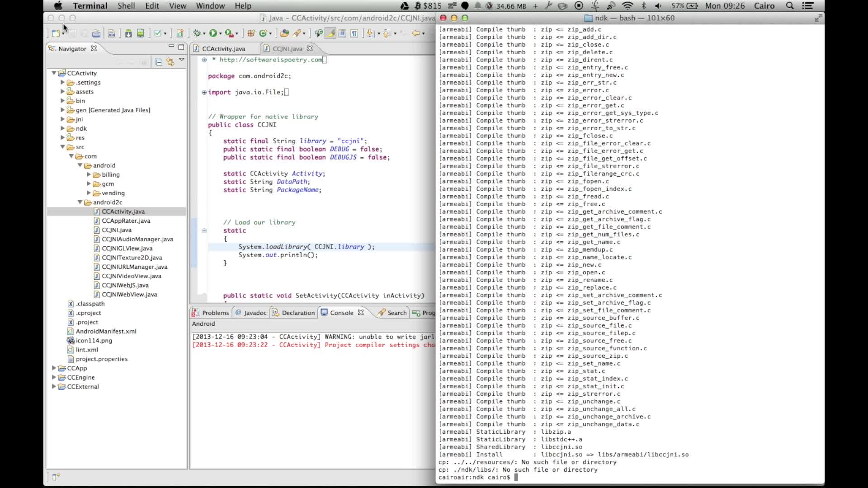The width and height of the screenshot is (868, 488).
Task: Collapse All folders in the Navigator panel
Action: (x=158, y=61)
